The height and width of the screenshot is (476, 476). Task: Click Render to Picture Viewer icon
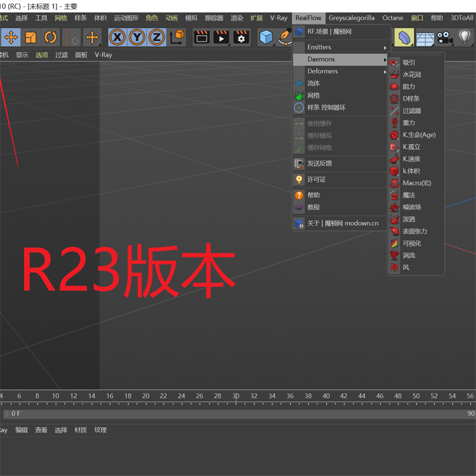(221, 37)
